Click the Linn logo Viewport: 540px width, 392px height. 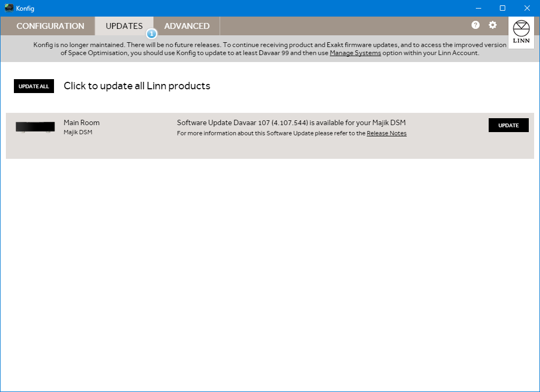(521, 32)
